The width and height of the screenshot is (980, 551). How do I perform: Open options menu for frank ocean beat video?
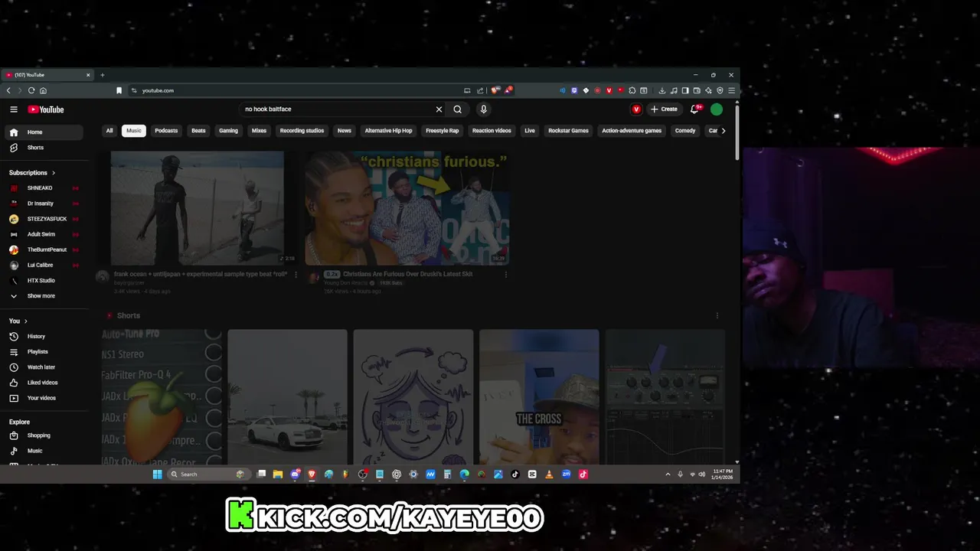click(x=296, y=275)
